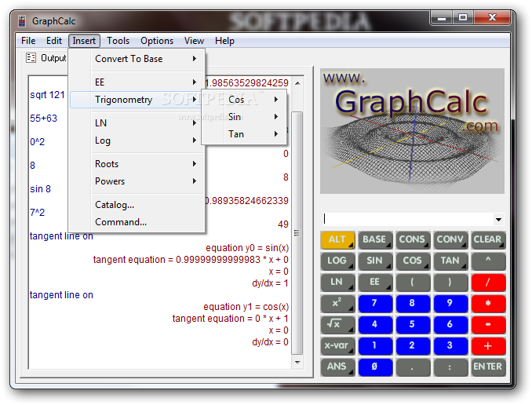Open the Edit menu
Screen dimensions: 532x405
click(54, 41)
